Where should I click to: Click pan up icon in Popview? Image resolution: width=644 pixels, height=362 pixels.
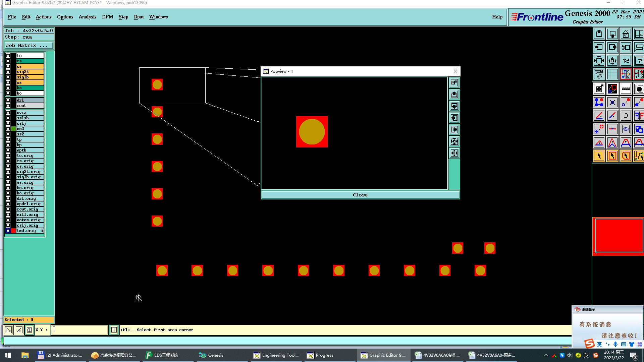454,95
